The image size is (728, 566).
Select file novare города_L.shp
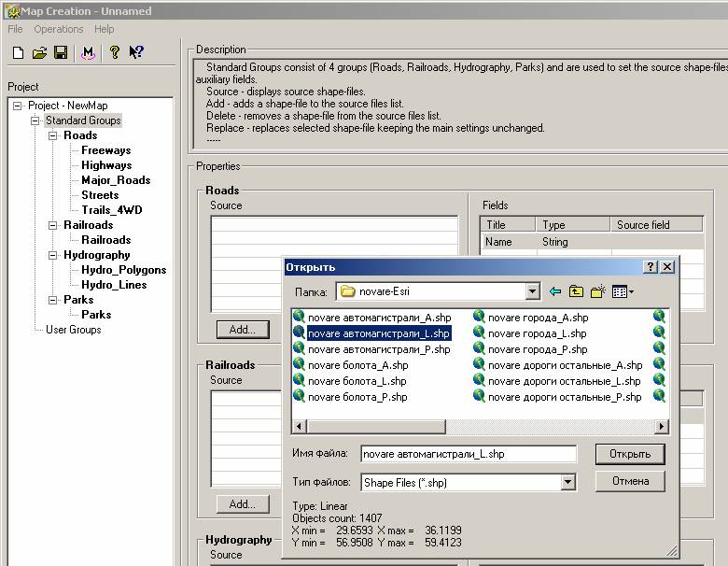538,333
